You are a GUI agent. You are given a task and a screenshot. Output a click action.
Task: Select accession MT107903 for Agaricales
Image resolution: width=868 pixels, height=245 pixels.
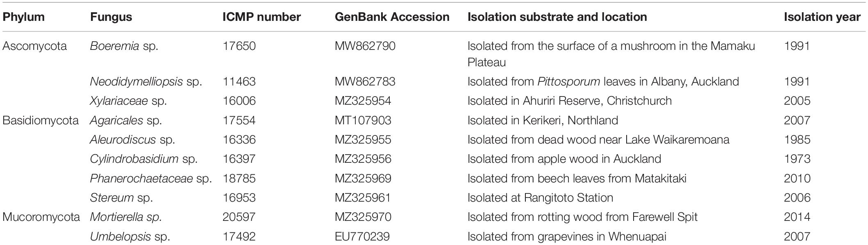point(363,120)
